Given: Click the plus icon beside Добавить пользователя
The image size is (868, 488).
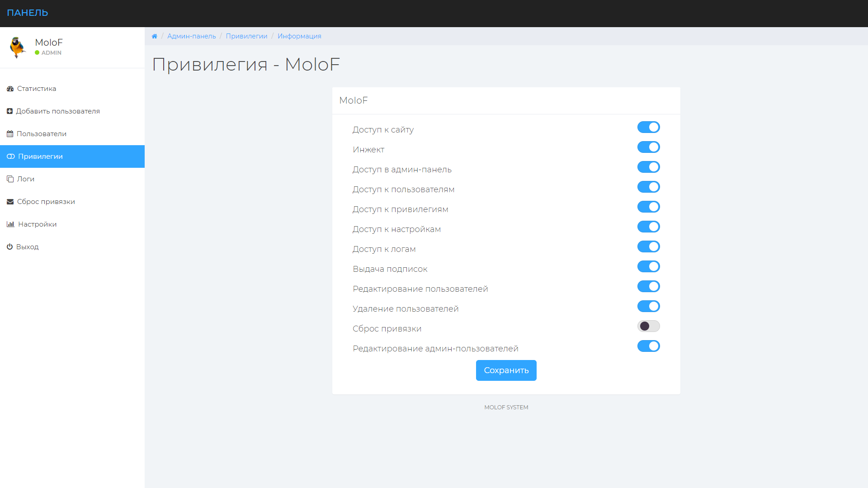Looking at the screenshot, I should click(x=9, y=111).
